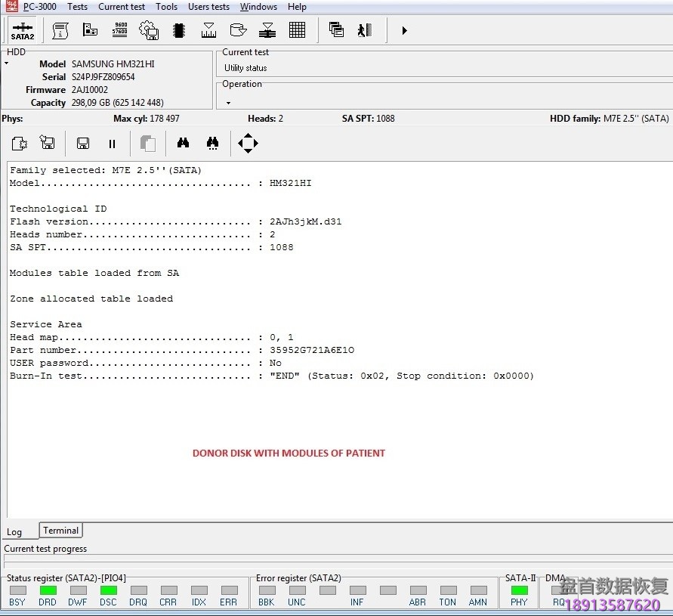673x616 pixels.
Task: Click the sector grid editor icon
Action: pos(297,30)
